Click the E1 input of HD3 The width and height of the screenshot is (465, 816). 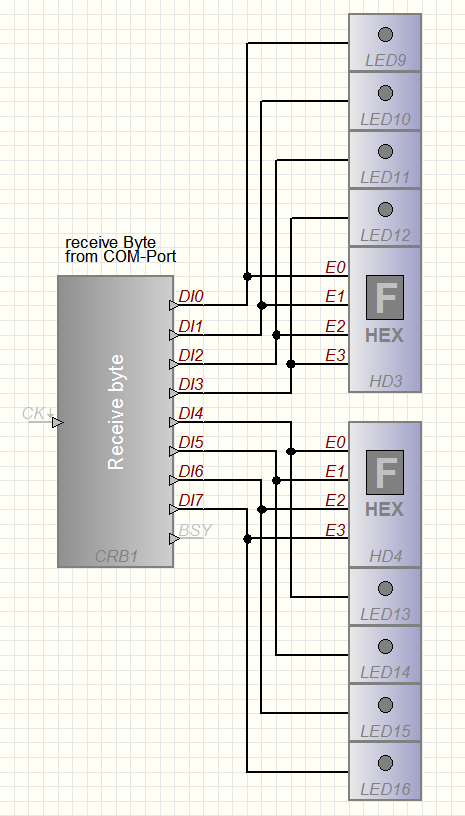[x=335, y=297]
